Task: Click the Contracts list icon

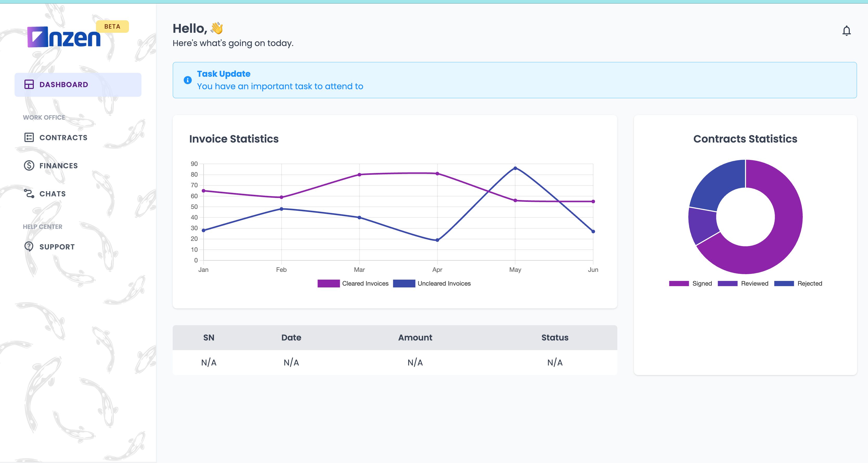Action: click(29, 138)
